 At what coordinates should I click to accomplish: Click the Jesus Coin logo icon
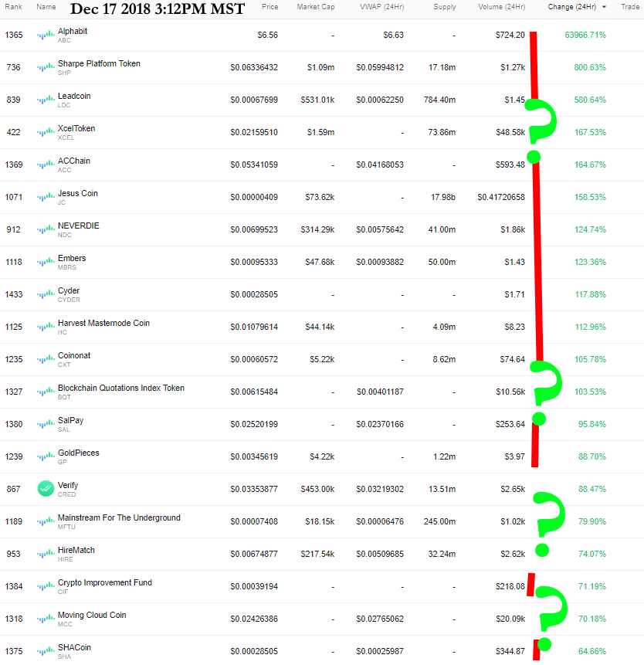click(x=46, y=197)
